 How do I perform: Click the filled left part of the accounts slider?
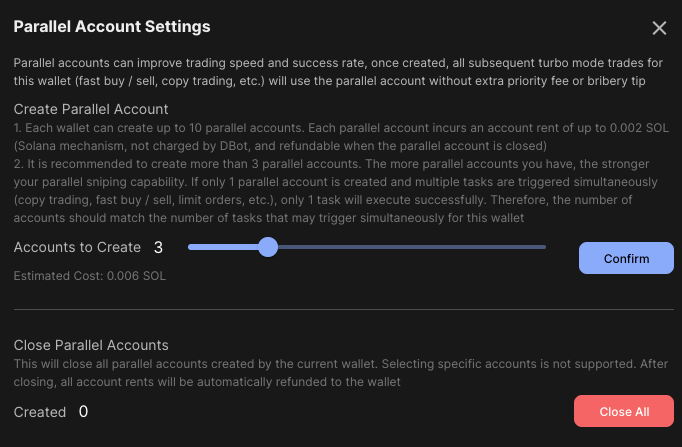223,247
